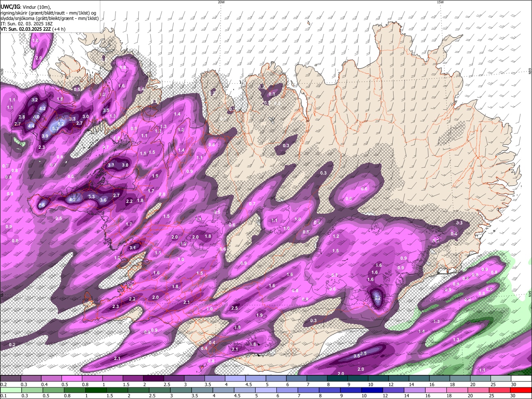Select the 'slydda/snjókoma' legend description line

[49, 18]
